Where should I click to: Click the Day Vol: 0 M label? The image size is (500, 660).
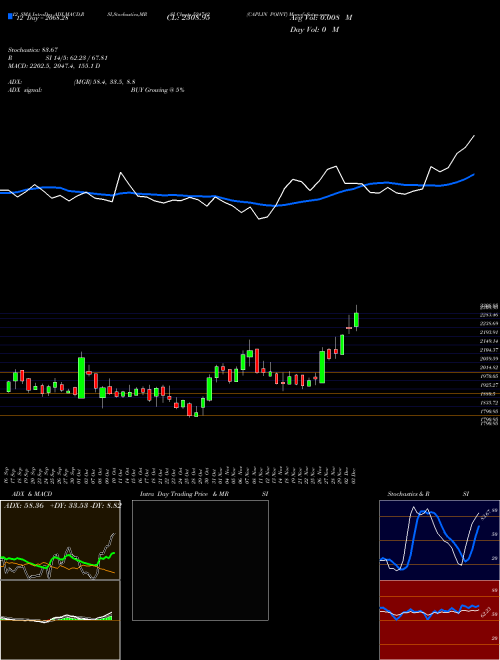314,30
